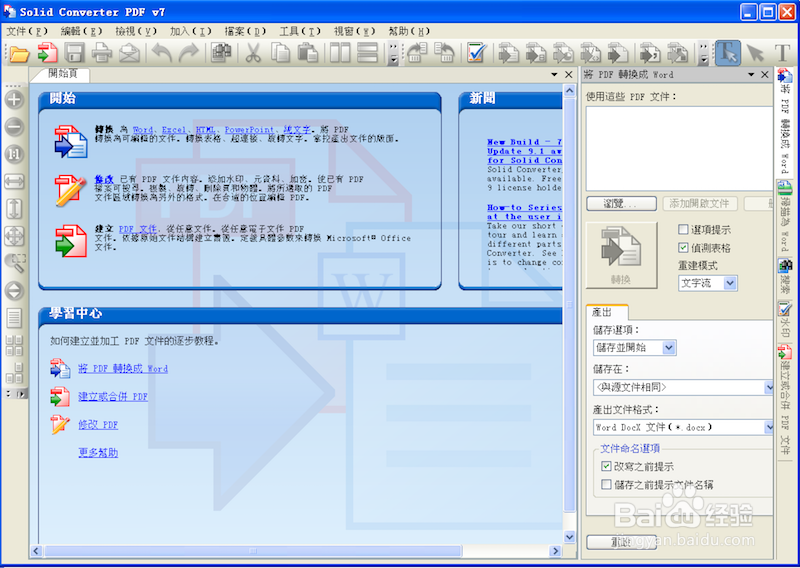Click the 修改 pencil icon in 開始 panel

(x=70, y=190)
